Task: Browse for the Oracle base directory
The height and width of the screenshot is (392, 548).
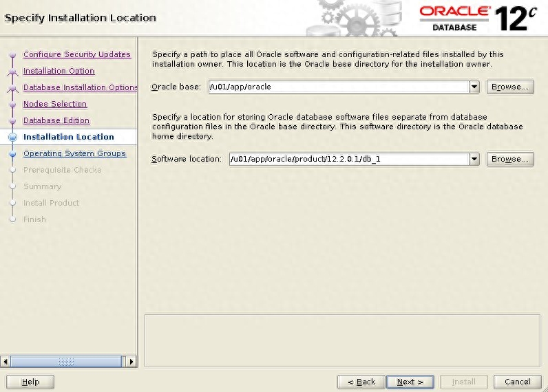Action: click(510, 87)
